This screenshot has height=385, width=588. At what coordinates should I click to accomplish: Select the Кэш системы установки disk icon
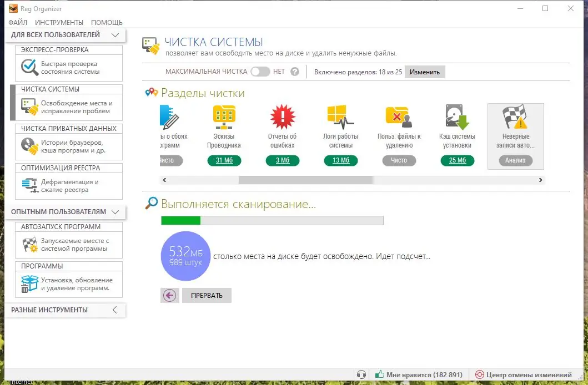pyautogui.click(x=457, y=117)
